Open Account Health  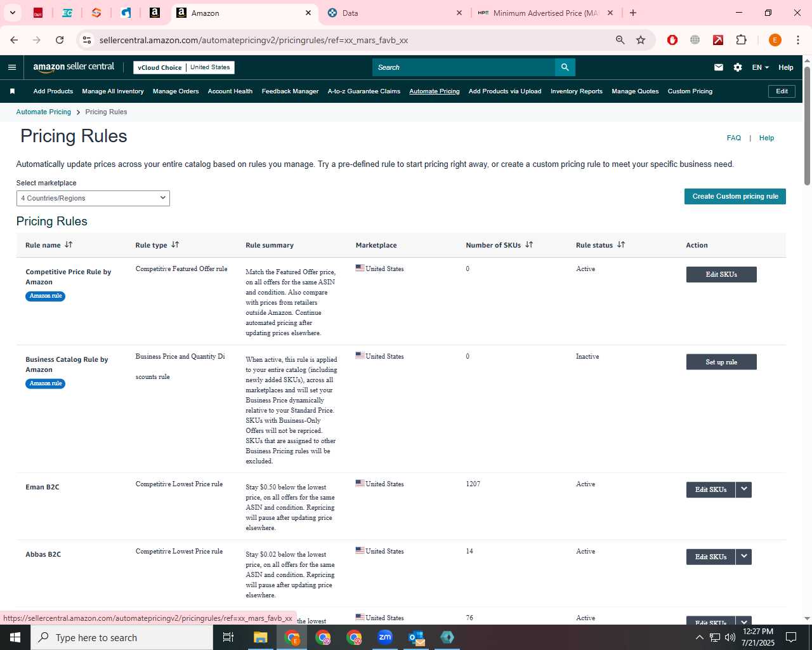pos(230,91)
